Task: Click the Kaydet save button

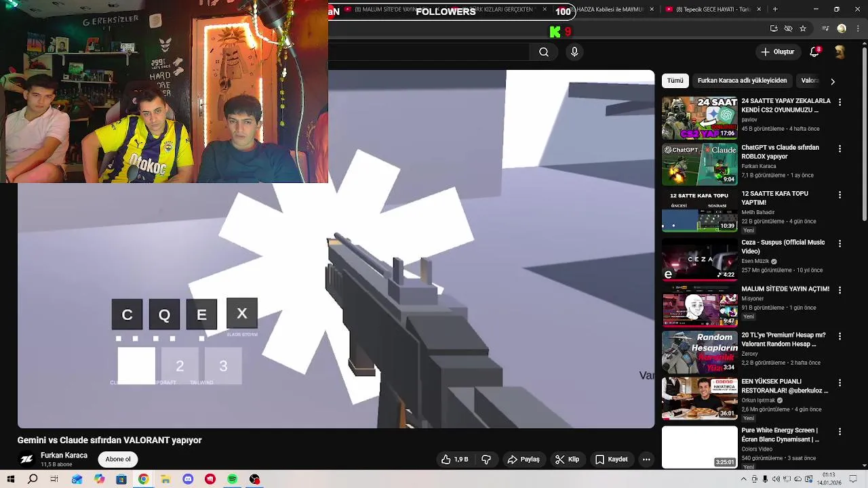Action: click(611, 460)
